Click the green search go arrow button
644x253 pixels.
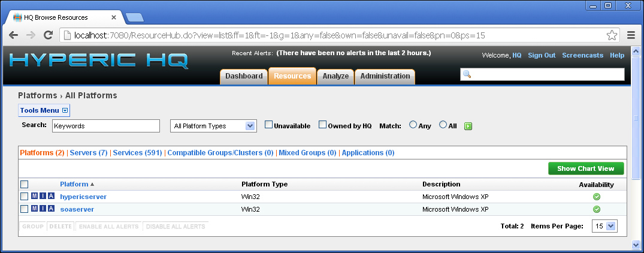pos(468,126)
